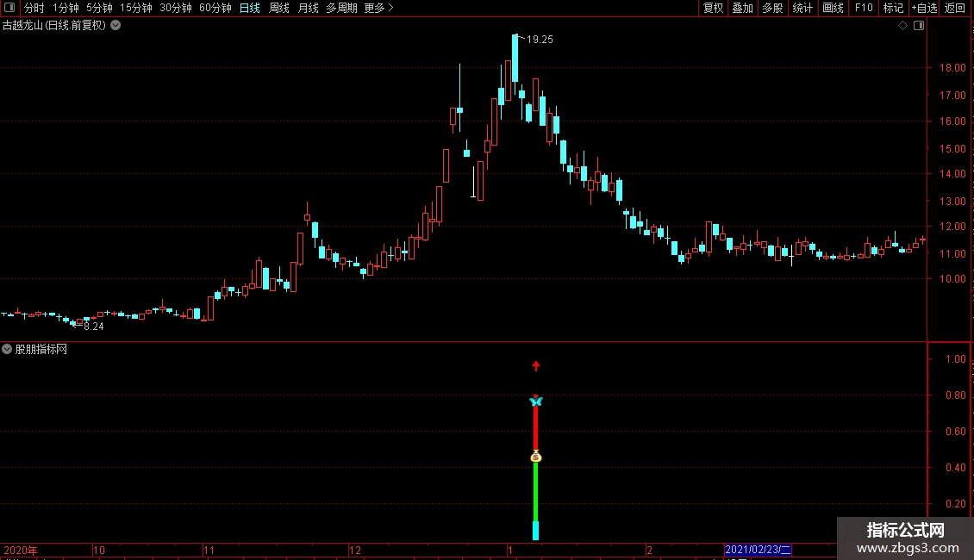Click the 标记 mark button
This screenshot has height=560, width=974.
coord(893,8)
